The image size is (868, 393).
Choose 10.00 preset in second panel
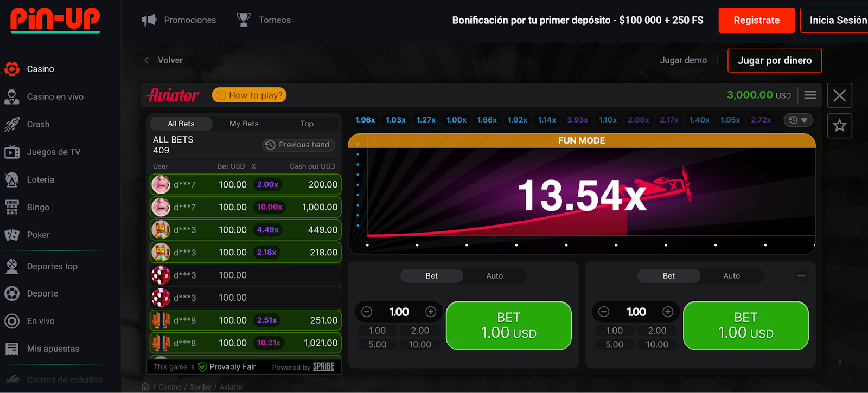pos(657,344)
